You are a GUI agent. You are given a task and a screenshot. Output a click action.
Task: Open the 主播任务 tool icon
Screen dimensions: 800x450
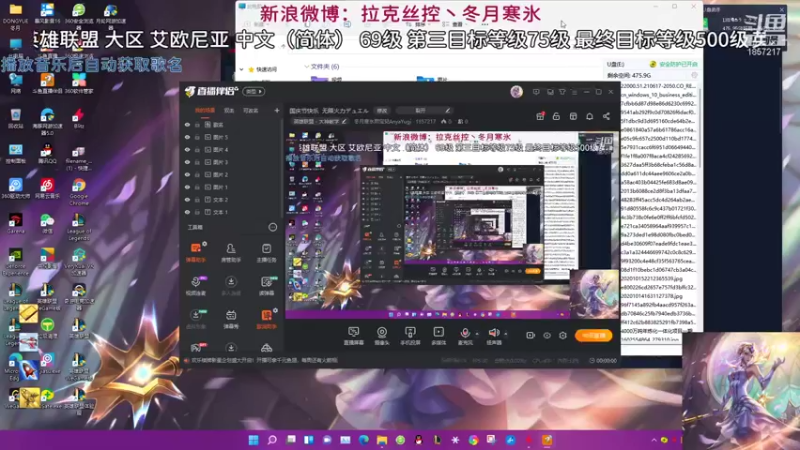266,252
